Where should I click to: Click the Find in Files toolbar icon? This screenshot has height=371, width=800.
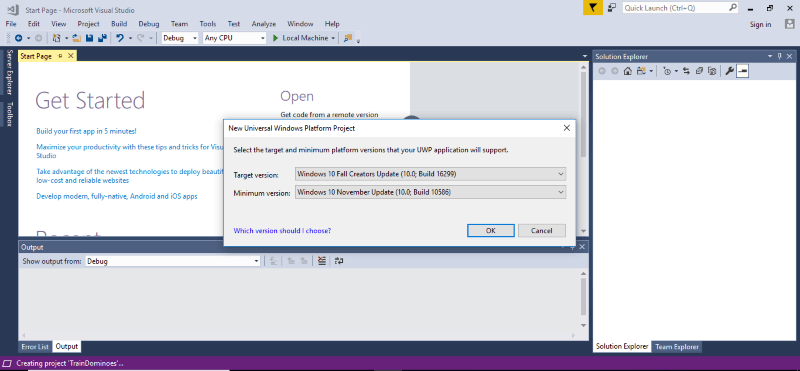348,38
